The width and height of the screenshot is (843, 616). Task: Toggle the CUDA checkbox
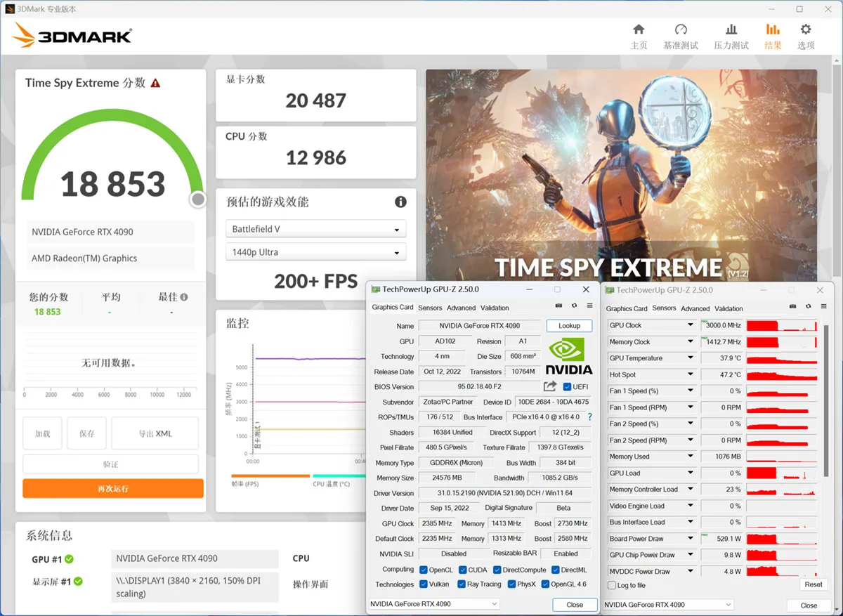[x=462, y=570]
